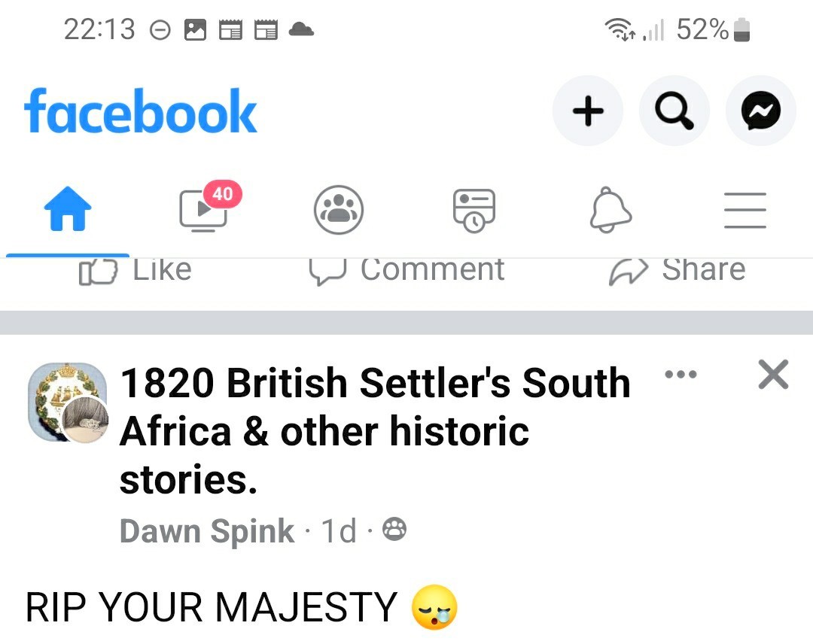The height and width of the screenshot is (644, 813).
Task: Open the Feeds tab icon
Action: coord(474,210)
